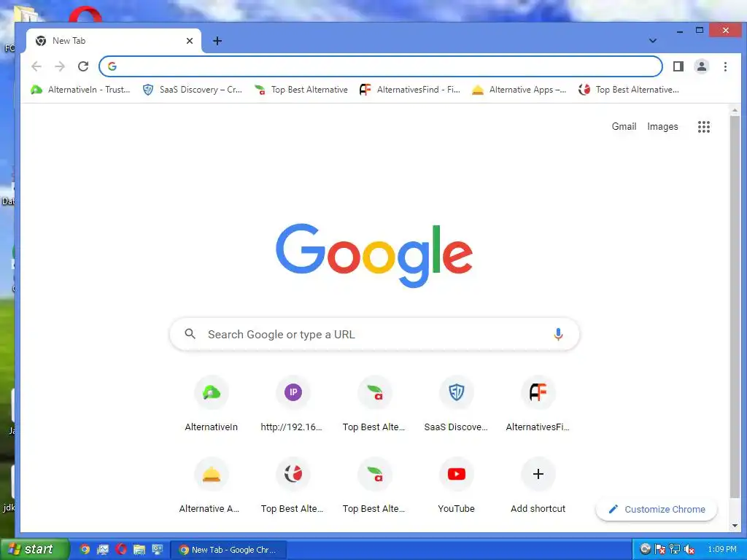
Task: Click the Google logo
Action: click(x=374, y=256)
